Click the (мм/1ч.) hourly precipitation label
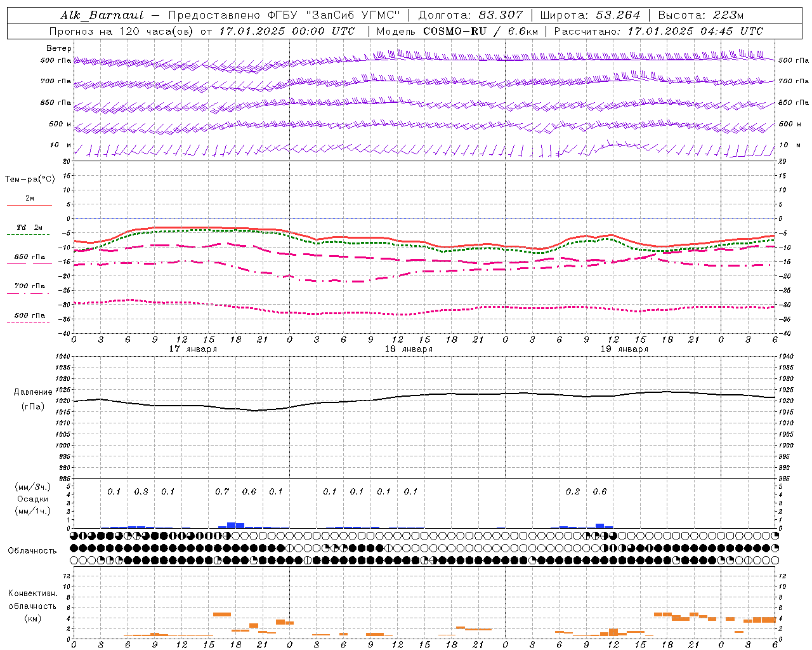The width and height of the screenshot is (812, 650). click(33, 511)
